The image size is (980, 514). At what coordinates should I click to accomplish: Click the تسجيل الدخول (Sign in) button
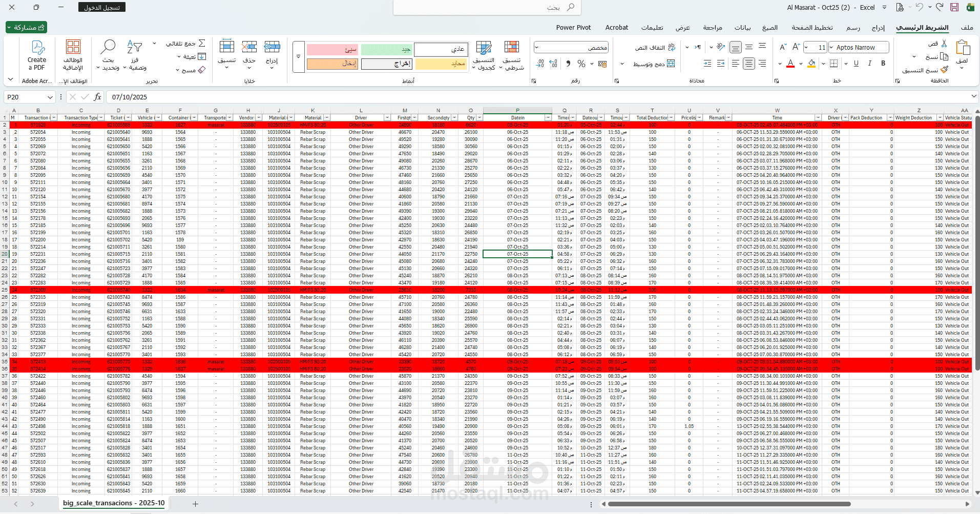coord(102,8)
